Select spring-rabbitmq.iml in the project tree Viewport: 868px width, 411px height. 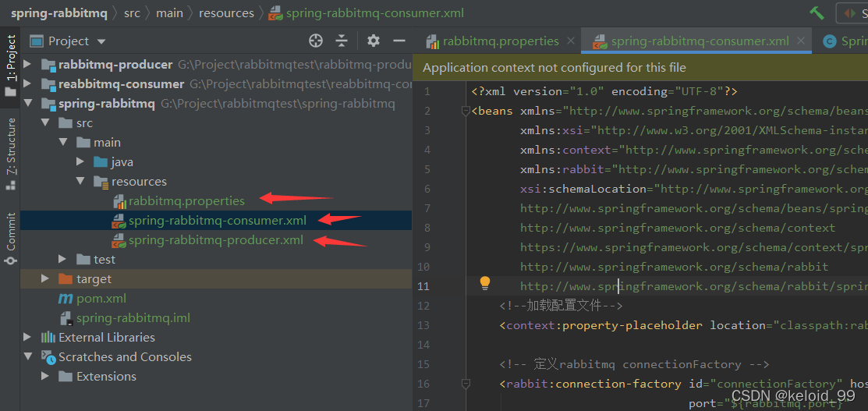point(133,318)
